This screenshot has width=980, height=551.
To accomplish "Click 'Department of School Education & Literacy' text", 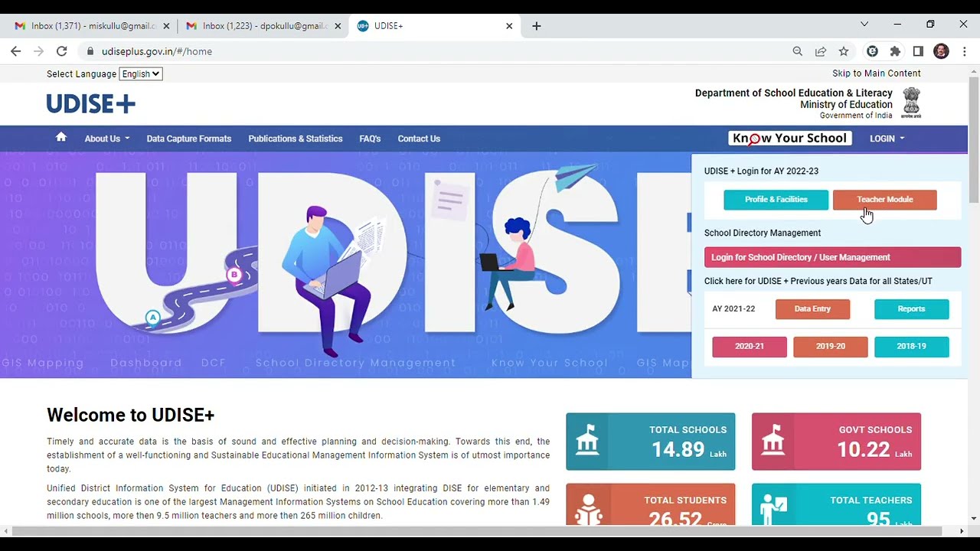I will pos(794,93).
